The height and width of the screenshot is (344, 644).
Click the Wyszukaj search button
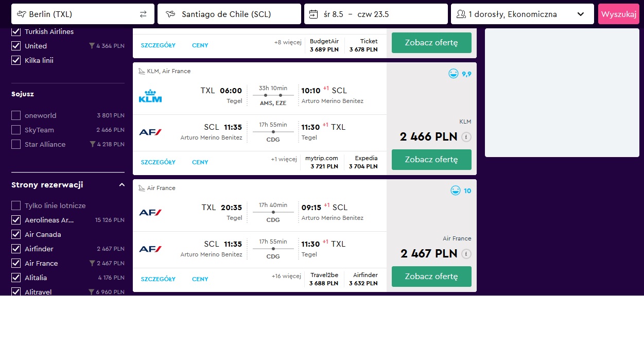coord(619,14)
